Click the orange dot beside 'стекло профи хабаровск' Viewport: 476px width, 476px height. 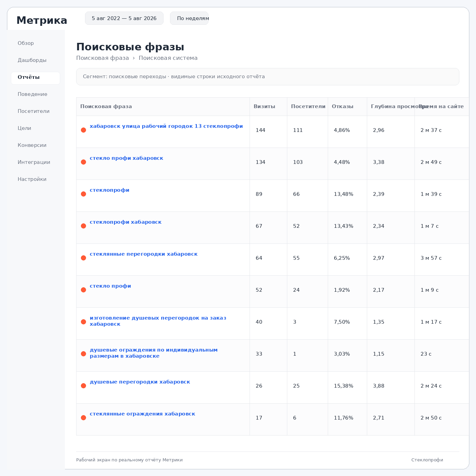tap(83, 162)
